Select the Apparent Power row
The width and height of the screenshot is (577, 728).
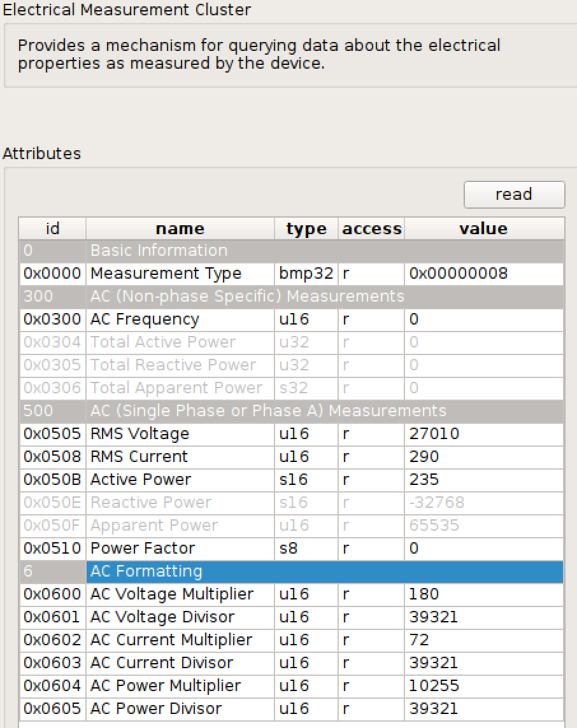coord(291,525)
